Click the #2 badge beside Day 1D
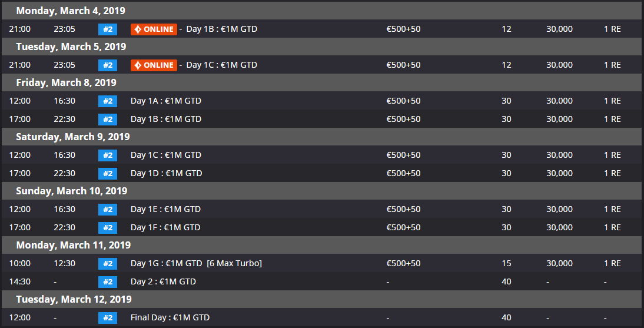The width and height of the screenshot is (644, 328). point(108,173)
